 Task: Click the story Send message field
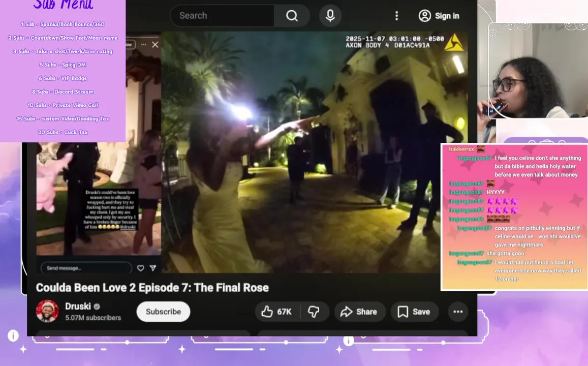(x=86, y=268)
